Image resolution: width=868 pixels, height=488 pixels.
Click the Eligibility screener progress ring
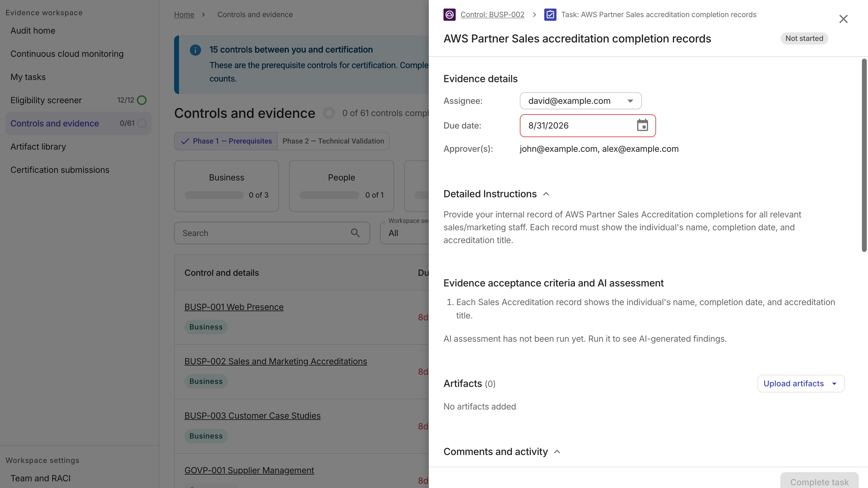[142, 100]
